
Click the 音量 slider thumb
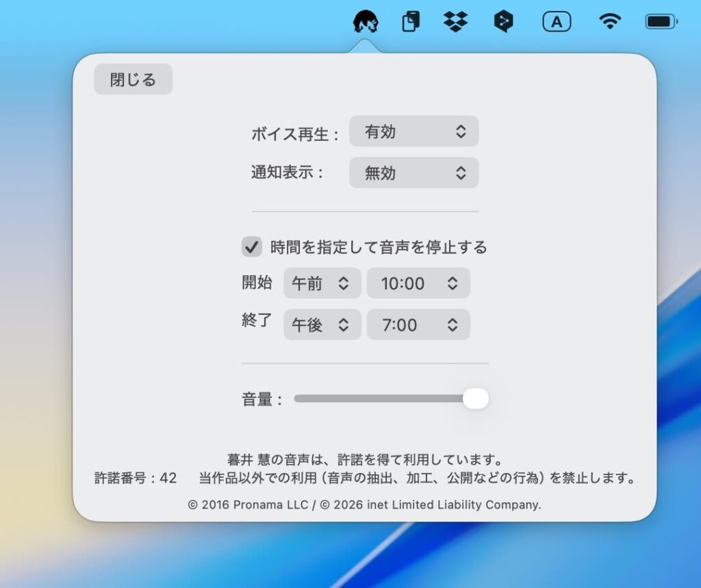coord(475,398)
